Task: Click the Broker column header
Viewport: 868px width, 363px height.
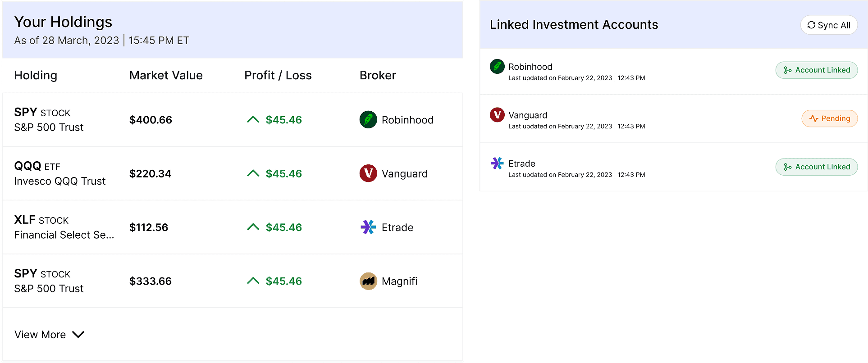Action: tap(378, 75)
